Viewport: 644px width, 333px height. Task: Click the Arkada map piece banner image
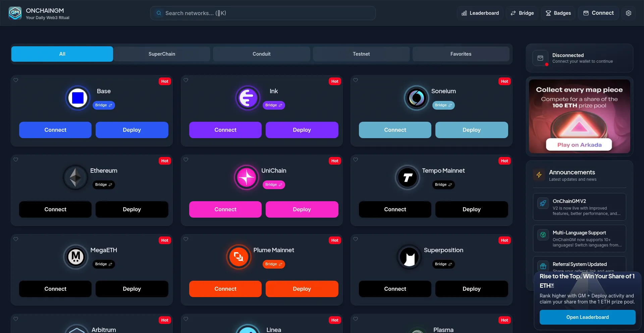click(580, 116)
